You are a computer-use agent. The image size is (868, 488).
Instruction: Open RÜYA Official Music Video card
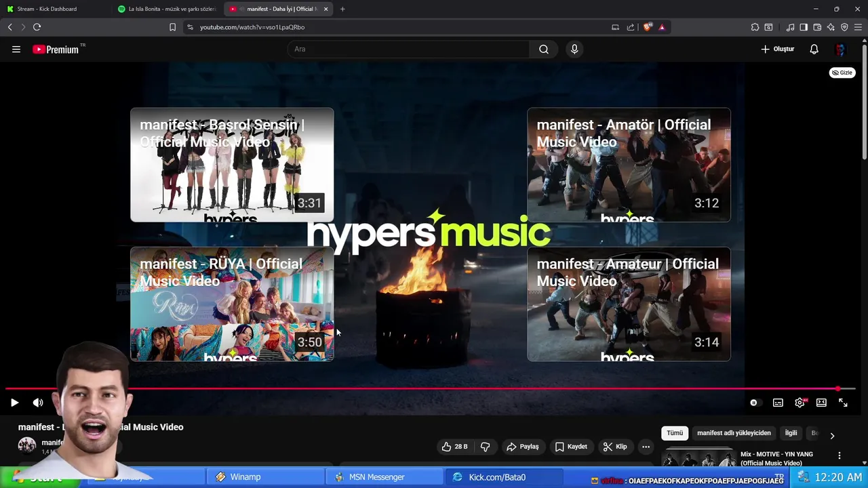tap(232, 304)
